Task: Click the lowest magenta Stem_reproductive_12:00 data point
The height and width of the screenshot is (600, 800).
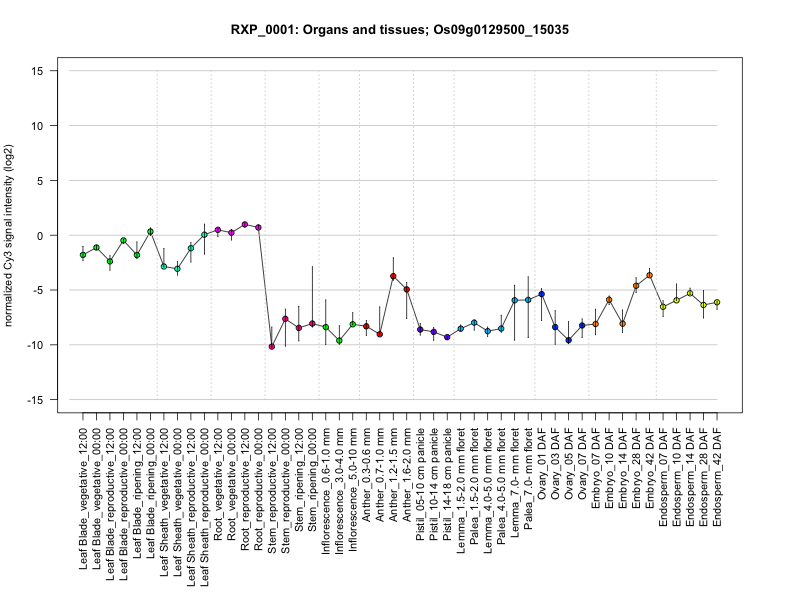Action: coord(272,346)
